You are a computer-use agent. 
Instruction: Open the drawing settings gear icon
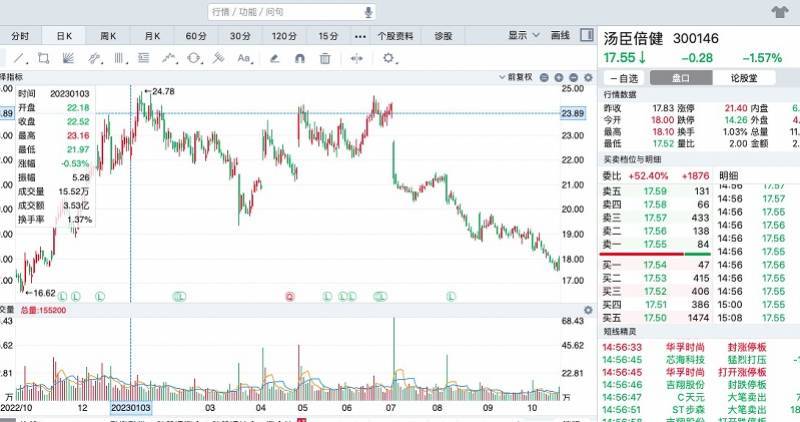click(x=389, y=58)
